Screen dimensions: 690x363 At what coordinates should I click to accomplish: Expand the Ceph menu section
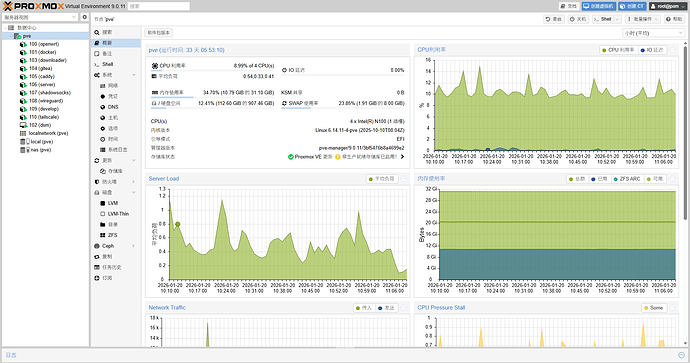pyautogui.click(x=134, y=246)
